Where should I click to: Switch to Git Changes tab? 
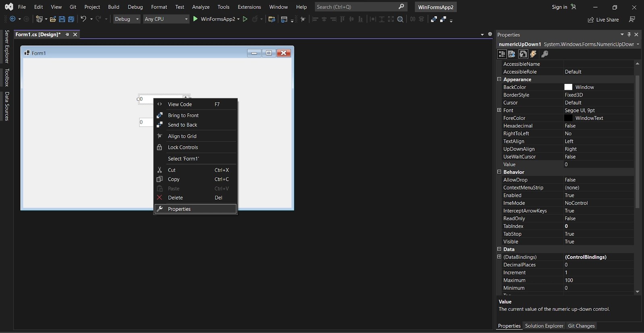[581, 326]
